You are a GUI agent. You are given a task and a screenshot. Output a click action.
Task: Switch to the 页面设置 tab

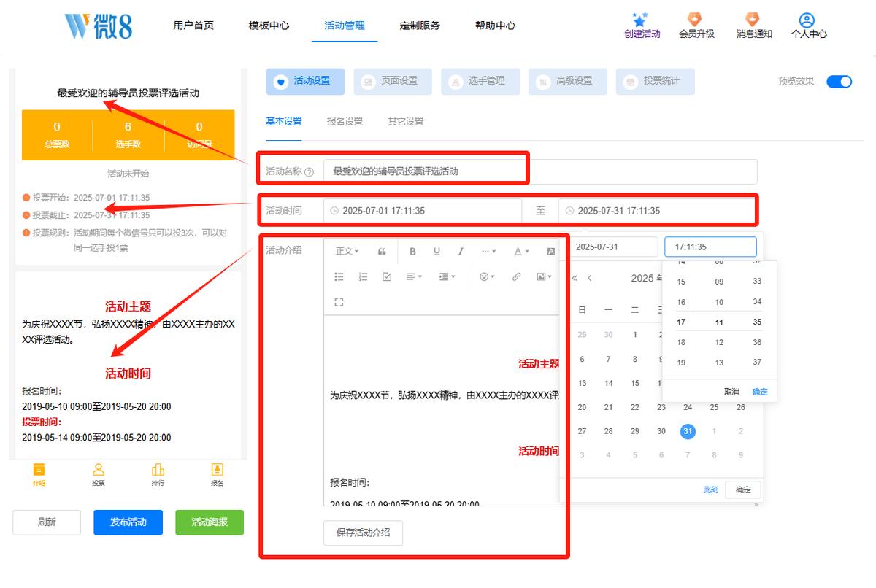393,82
